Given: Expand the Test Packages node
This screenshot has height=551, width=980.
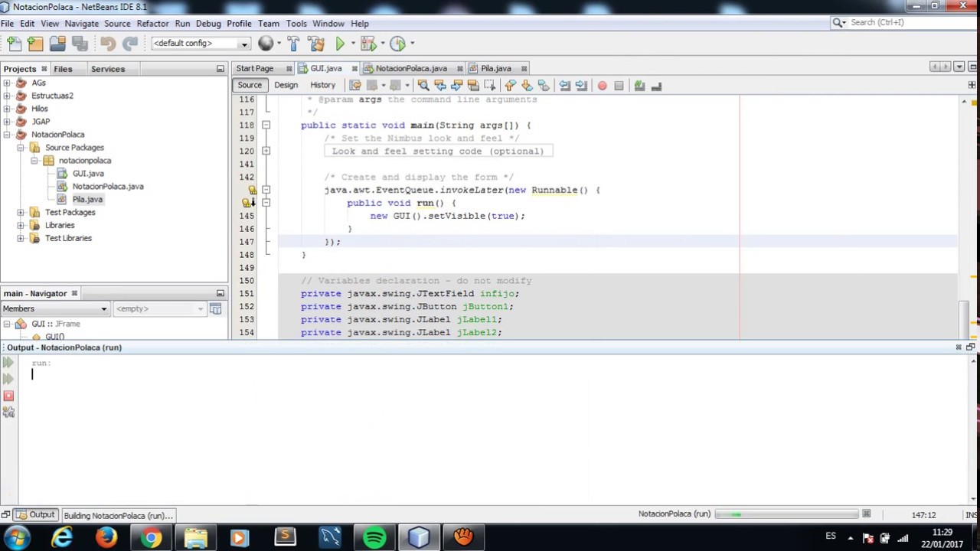Looking at the screenshot, I should tap(21, 213).
